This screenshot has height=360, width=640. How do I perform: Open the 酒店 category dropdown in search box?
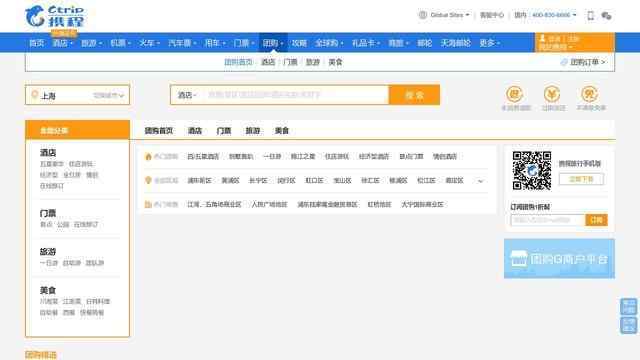click(187, 95)
